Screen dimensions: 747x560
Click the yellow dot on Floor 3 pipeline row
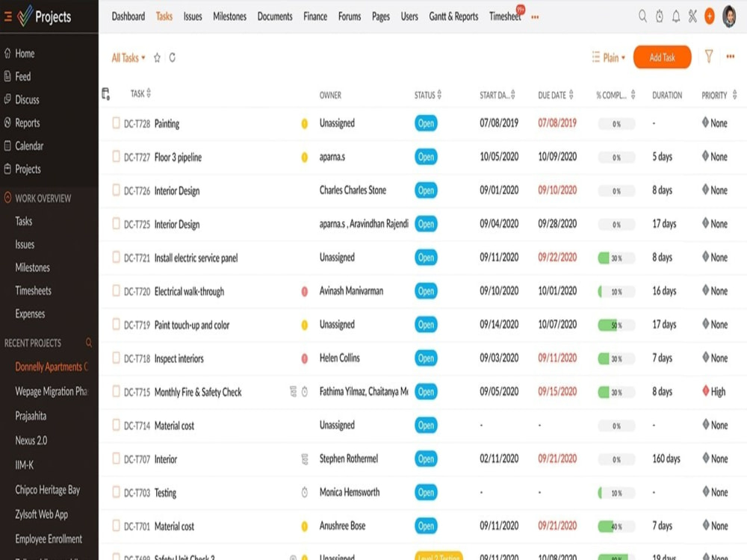(x=305, y=157)
